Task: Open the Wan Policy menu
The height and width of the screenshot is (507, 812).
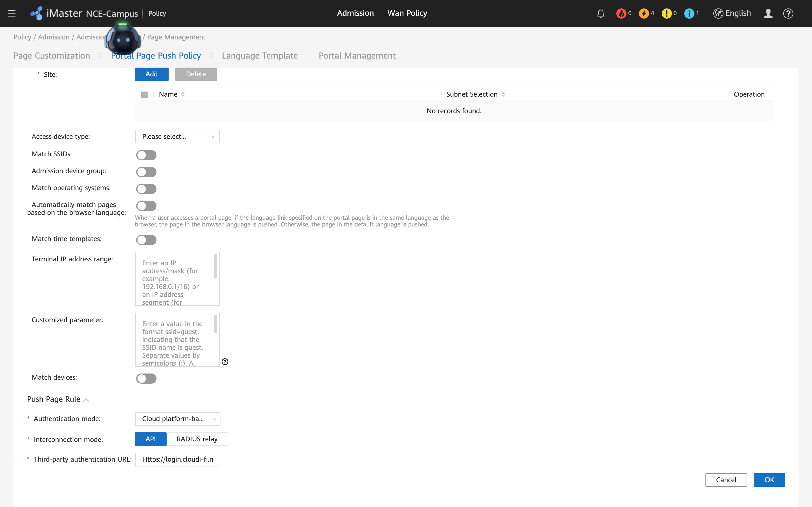Action: coord(407,13)
